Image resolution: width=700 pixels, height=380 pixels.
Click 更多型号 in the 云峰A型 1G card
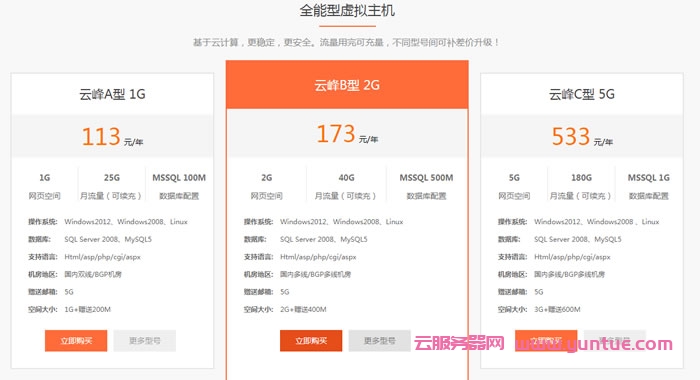tap(145, 341)
